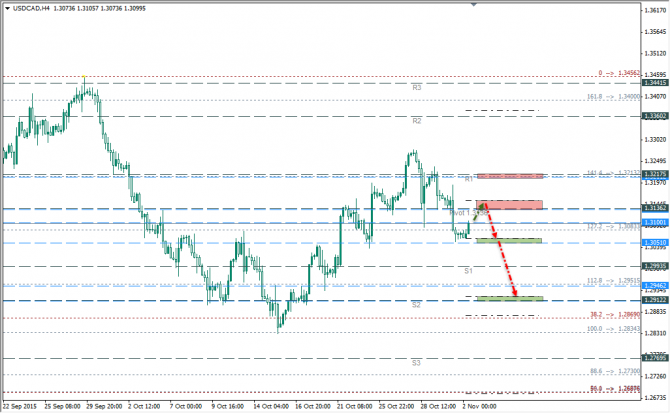
Task: Click the 22 Sep 2015 date label
Action: point(20,406)
